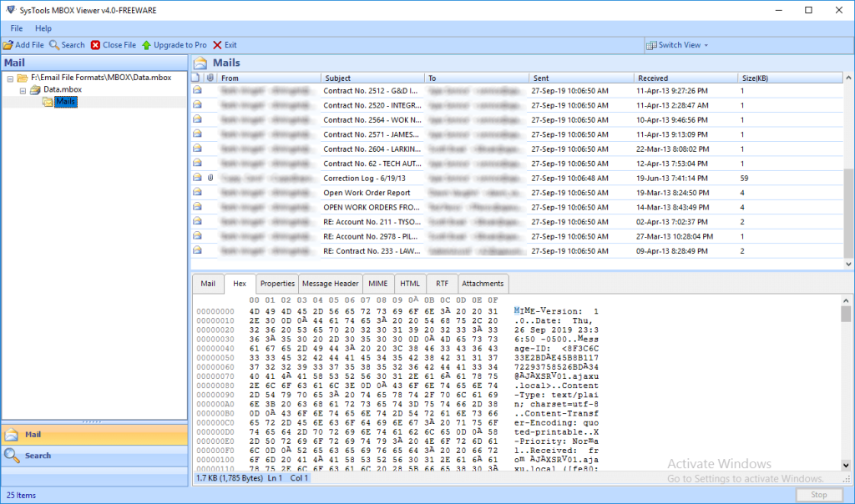This screenshot has width=855, height=504.
Task: Switch to the Mail preview tab
Action: (208, 284)
